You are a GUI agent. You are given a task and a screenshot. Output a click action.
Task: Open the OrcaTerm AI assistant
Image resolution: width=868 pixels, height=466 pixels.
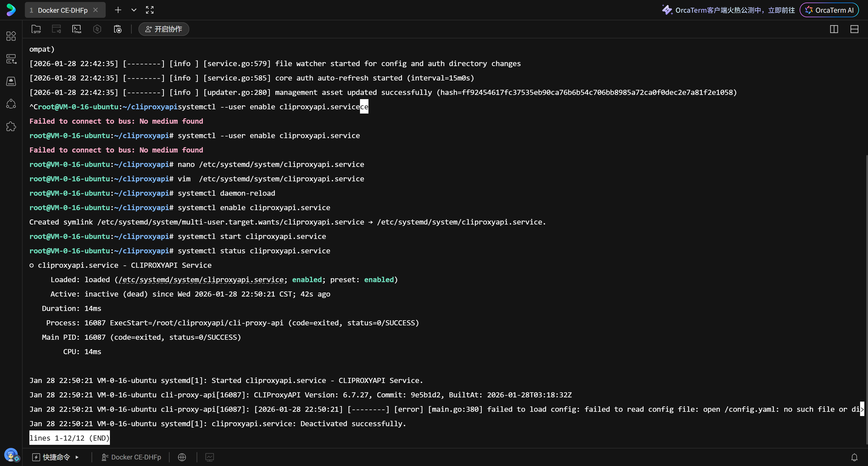(x=829, y=10)
